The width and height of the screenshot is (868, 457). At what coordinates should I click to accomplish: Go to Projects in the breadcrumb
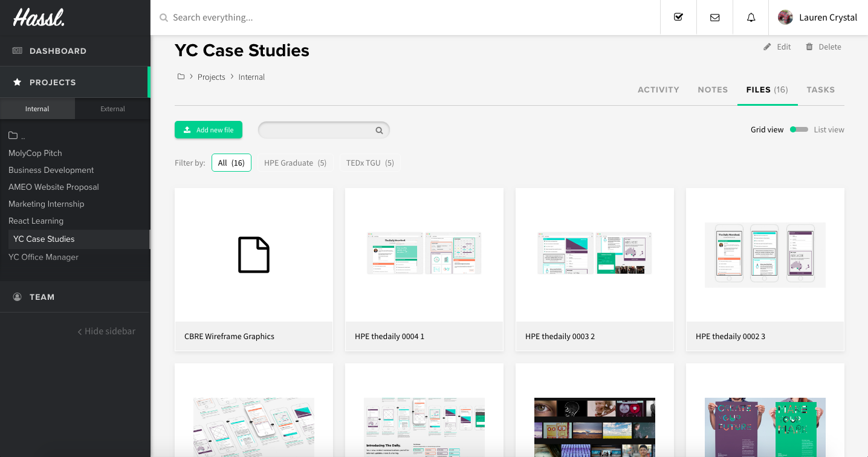(x=211, y=77)
